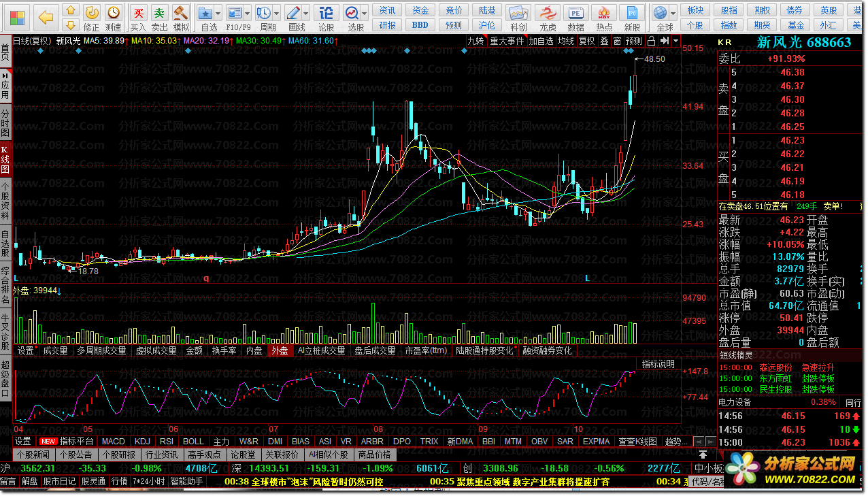
Task: Open the 数据 PE data icon
Action: [x=575, y=18]
